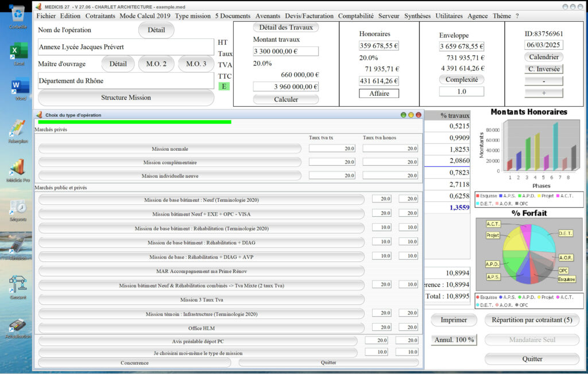Open the Calendrier button
The height and width of the screenshot is (374, 588).
coord(544,57)
